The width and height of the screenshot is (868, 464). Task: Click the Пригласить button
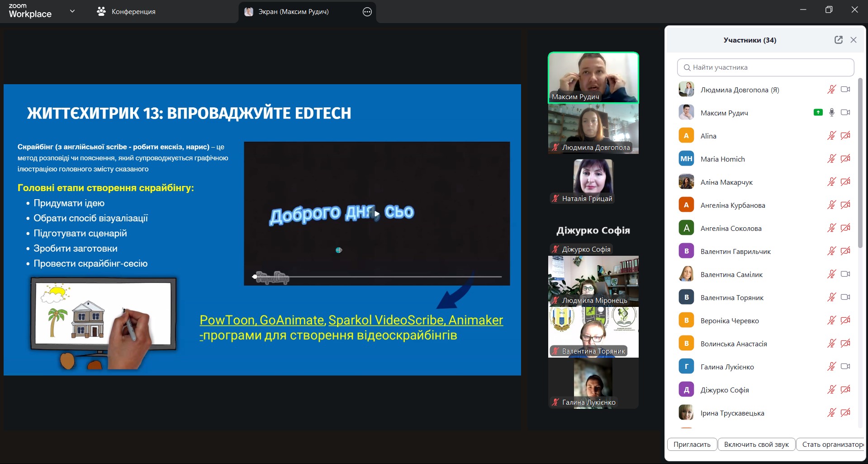point(692,444)
